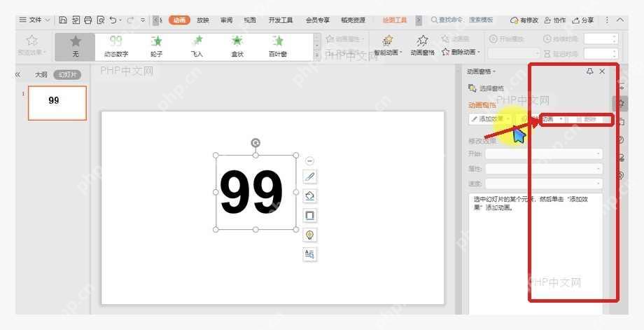Click the rotation handle above the textbox

tap(255, 143)
